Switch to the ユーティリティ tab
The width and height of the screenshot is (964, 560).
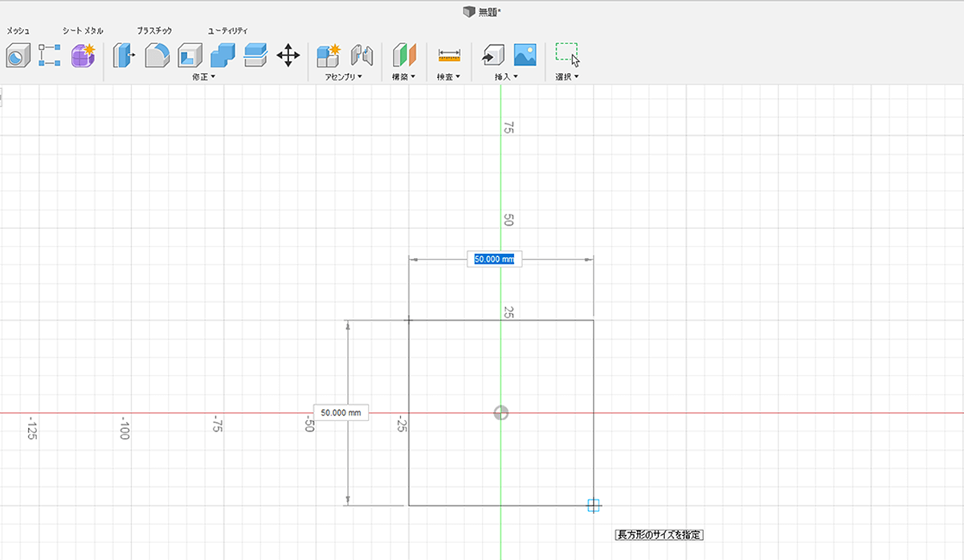coord(227,31)
